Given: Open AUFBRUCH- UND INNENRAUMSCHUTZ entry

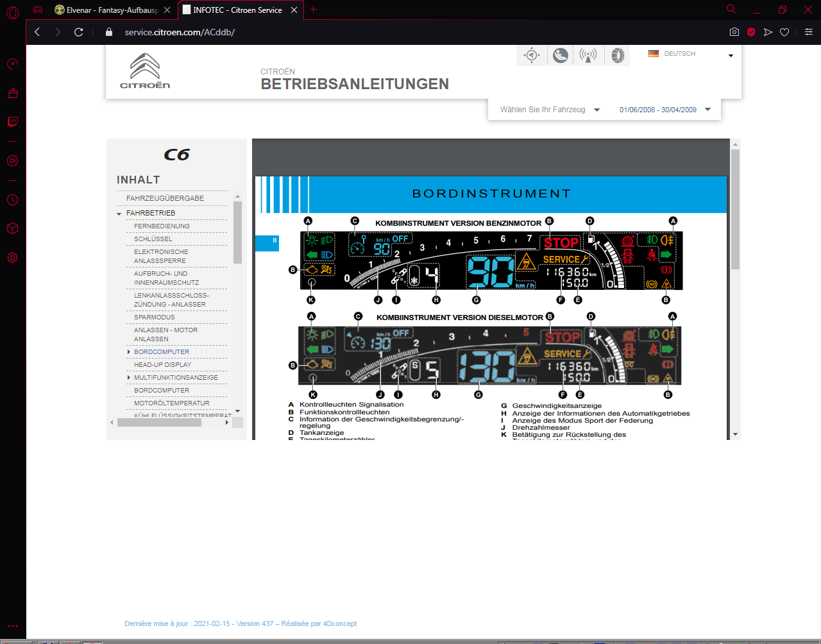Looking at the screenshot, I should coord(167,278).
